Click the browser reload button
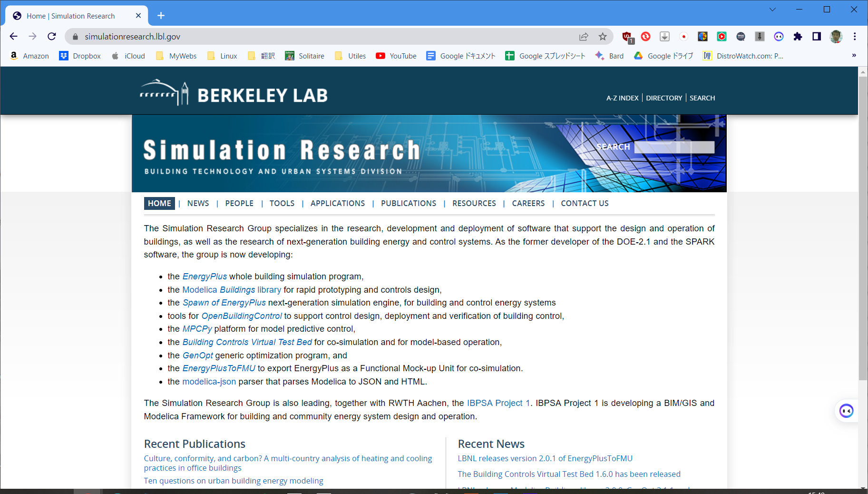The width and height of the screenshot is (868, 494). pyautogui.click(x=52, y=37)
